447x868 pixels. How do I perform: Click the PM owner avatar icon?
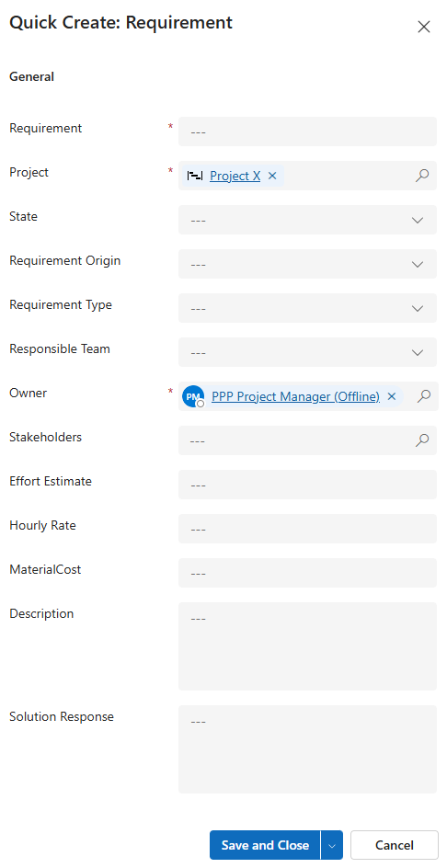point(193,396)
